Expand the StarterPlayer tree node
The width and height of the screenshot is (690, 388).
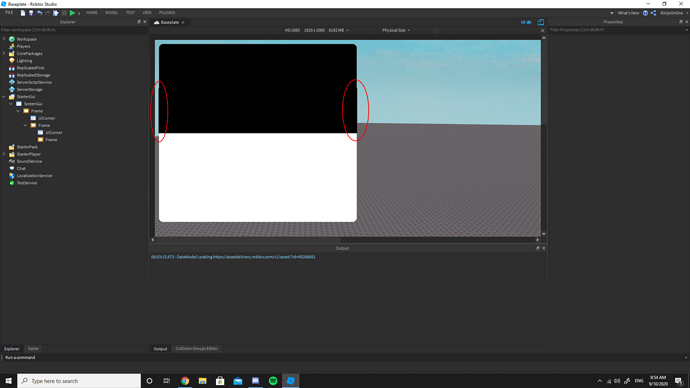point(4,154)
